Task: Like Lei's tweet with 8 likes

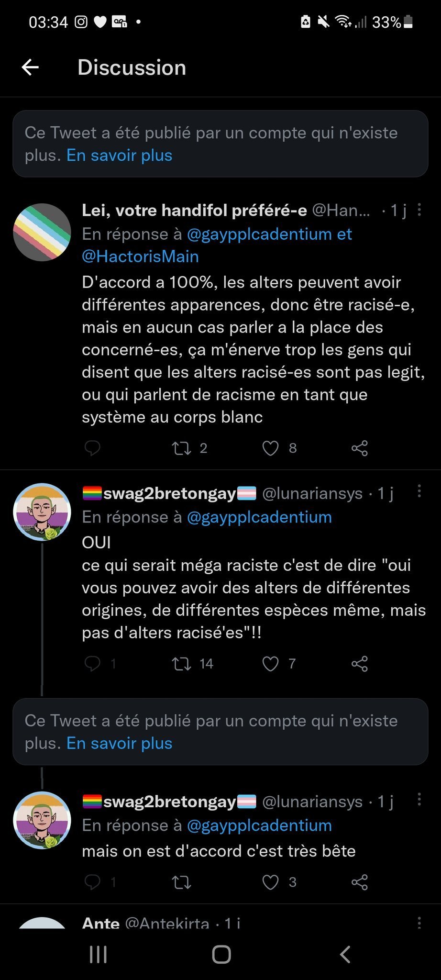Action: point(271,448)
